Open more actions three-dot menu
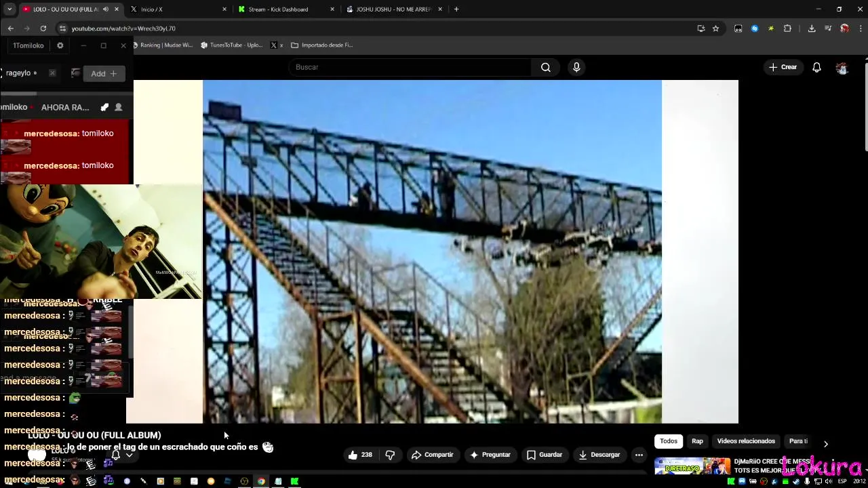Screen dimensions: 868x488 pyautogui.click(x=639, y=455)
